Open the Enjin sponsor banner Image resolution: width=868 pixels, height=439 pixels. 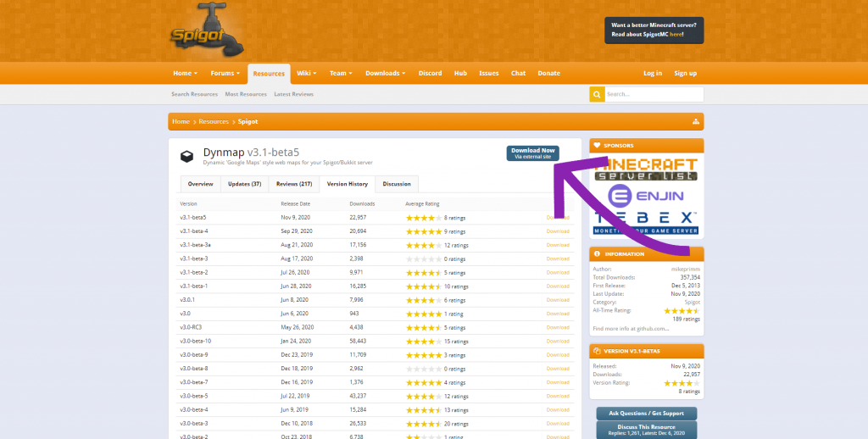pyautogui.click(x=646, y=196)
